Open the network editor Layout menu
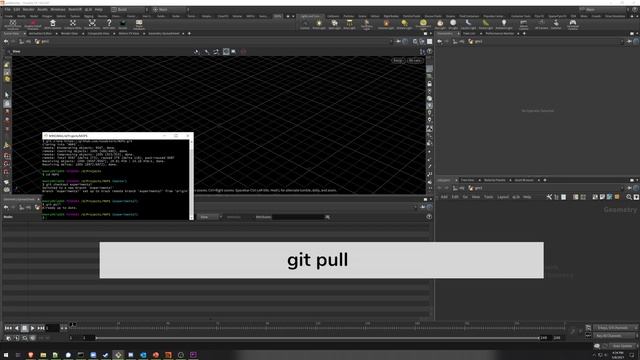The height and width of the screenshot is (360, 640). 503,197
